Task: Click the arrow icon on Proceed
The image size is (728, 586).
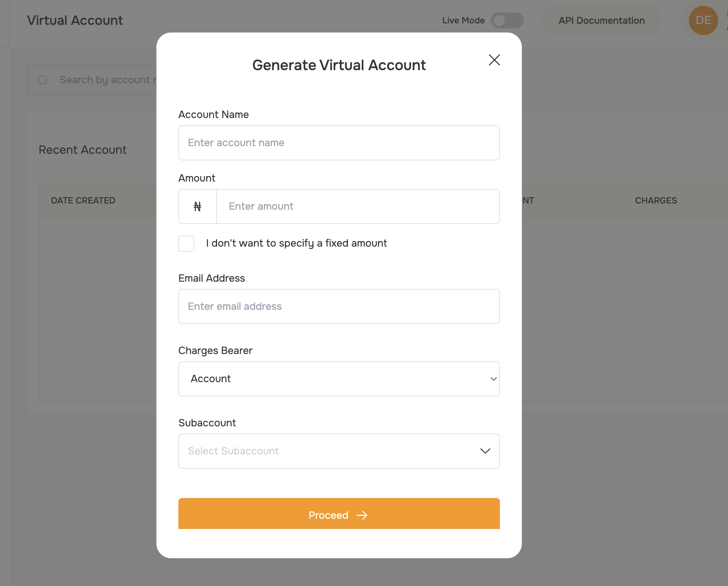Action: point(362,515)
